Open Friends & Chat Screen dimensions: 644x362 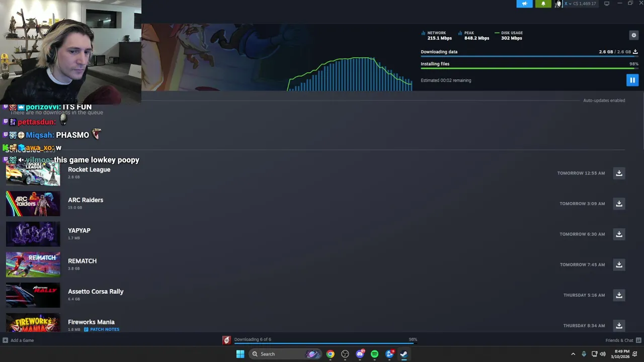pyautogui.click(x=623, y=340)
